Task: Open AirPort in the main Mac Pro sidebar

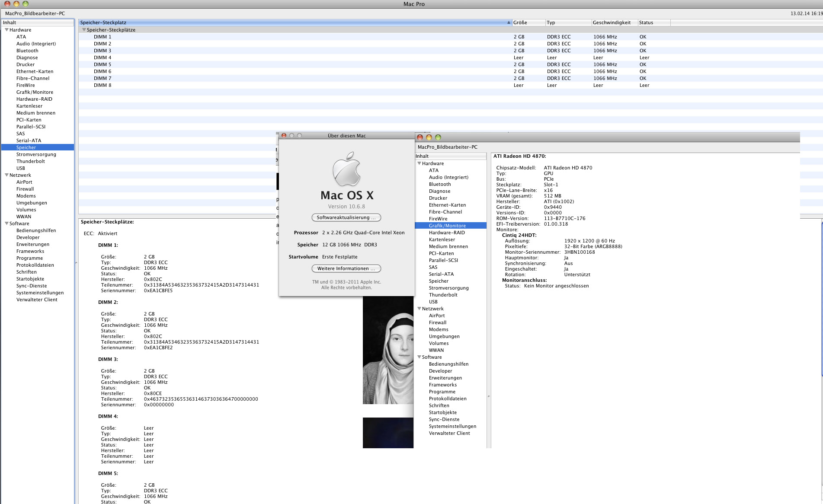Action: [x=24, y=182]
